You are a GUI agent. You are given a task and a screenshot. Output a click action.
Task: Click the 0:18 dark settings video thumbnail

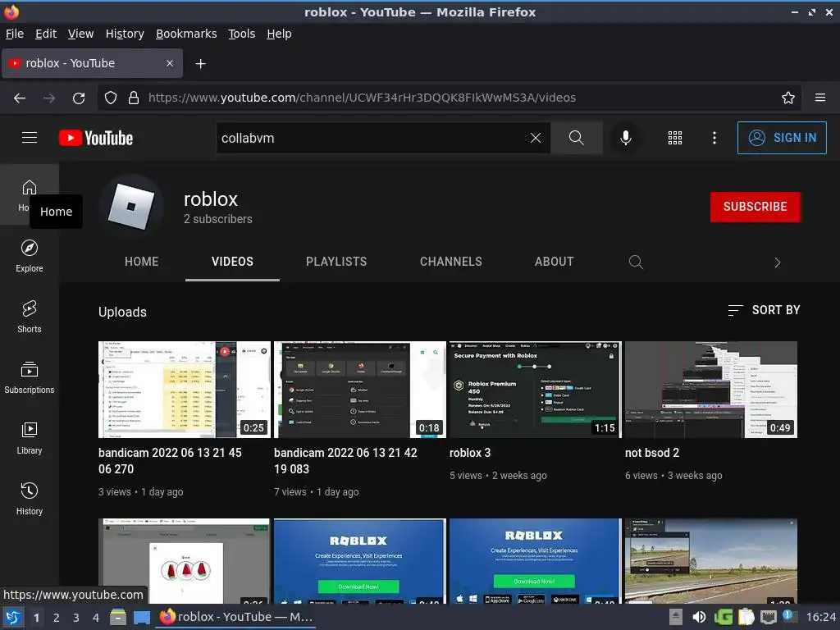(360, 390)
